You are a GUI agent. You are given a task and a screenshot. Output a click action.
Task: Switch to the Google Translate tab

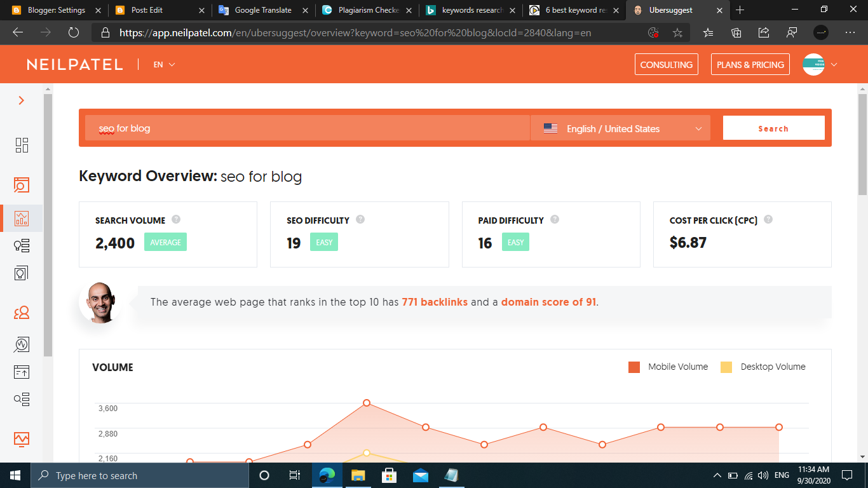(x=262, y=10)
